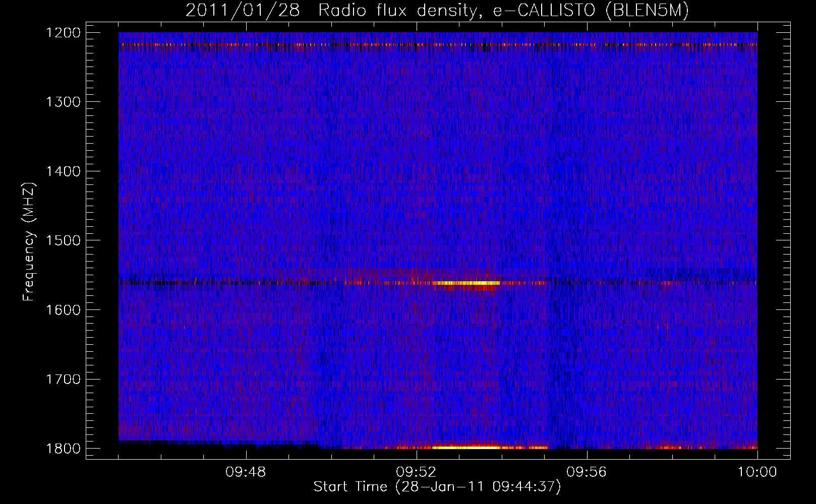Click the 1200 frequency tick label
This screenshot has height=504, width=816.
coord(64,33)
